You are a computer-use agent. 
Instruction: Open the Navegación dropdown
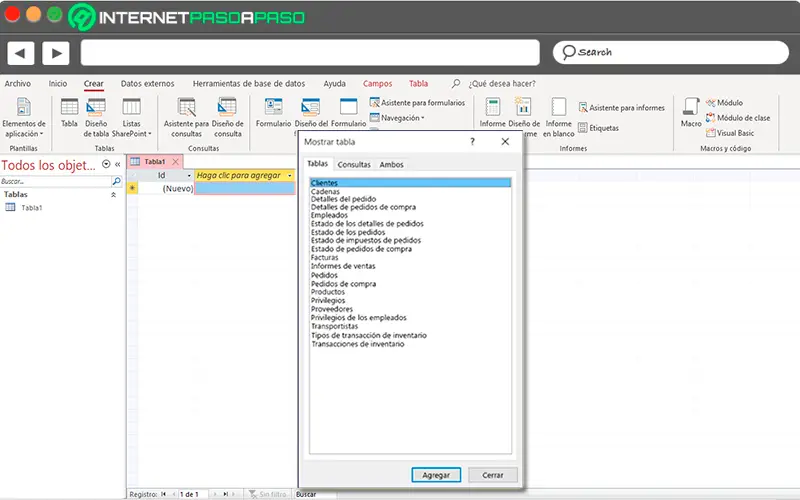point(397,118)
